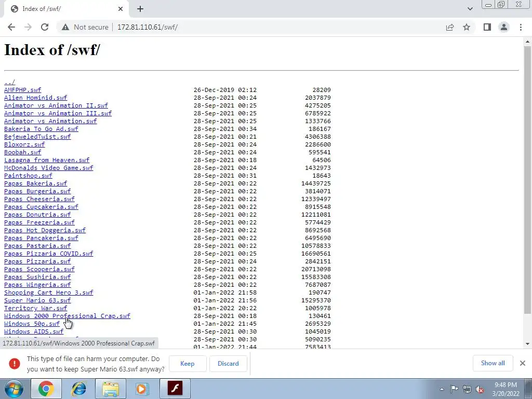
Task: Open Super Mario 63.swf link
Action: tap(37, 301)
